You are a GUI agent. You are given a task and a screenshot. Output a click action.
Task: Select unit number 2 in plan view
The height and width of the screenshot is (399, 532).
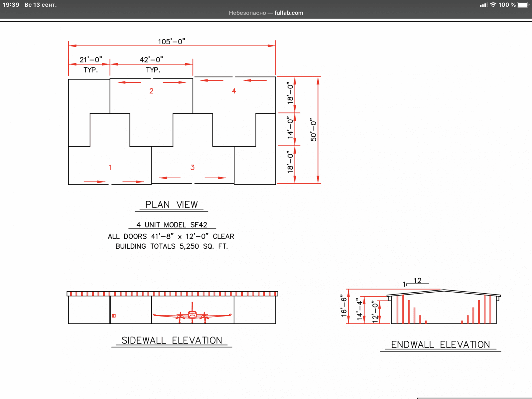(x=151, y=91)
